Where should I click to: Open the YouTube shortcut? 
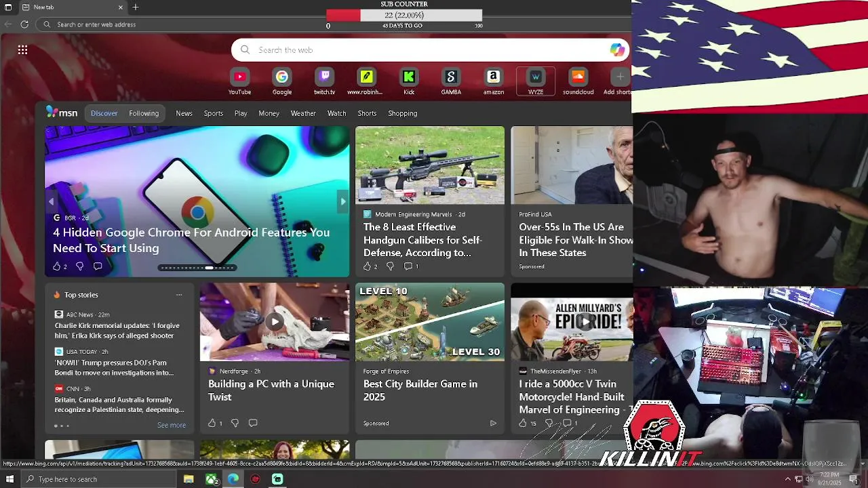point(239,81)
